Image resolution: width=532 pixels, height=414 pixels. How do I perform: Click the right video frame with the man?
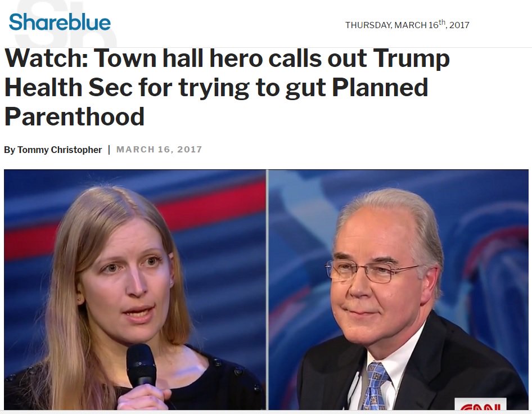(399, 290)
